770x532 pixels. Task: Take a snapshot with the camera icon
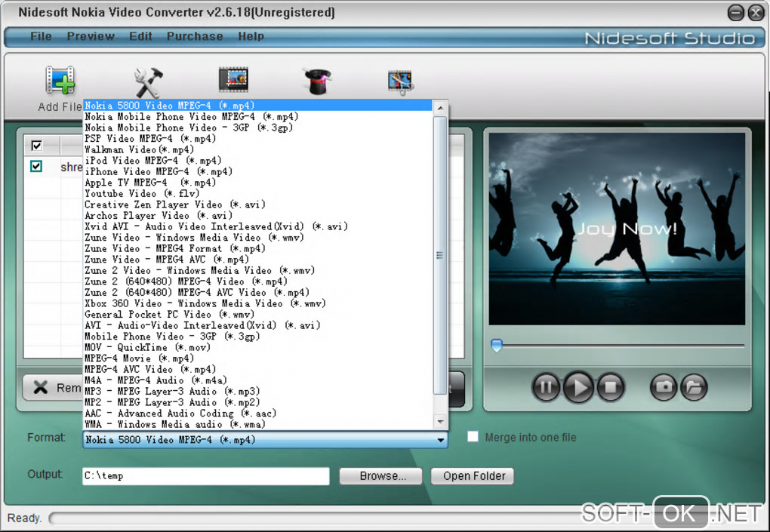664,387
